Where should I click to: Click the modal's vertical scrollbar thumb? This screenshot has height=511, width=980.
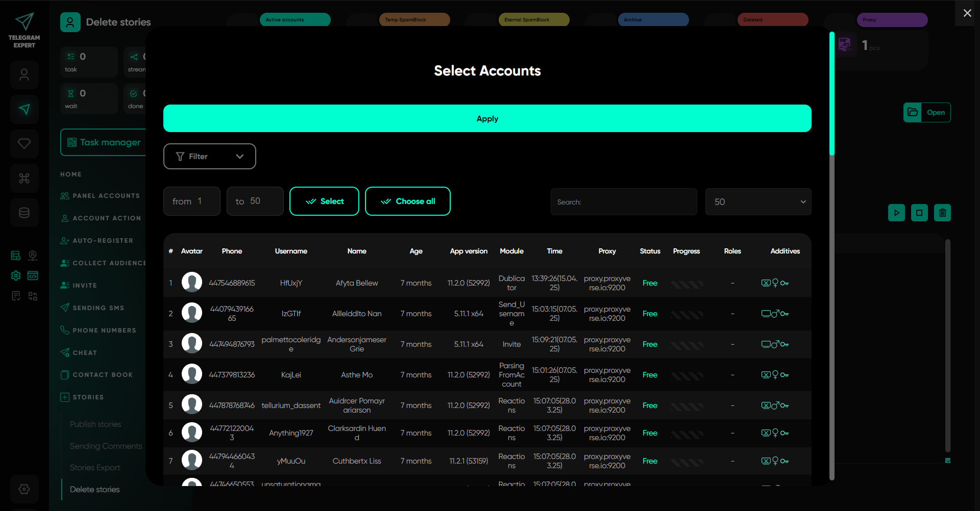pos(831,94)
